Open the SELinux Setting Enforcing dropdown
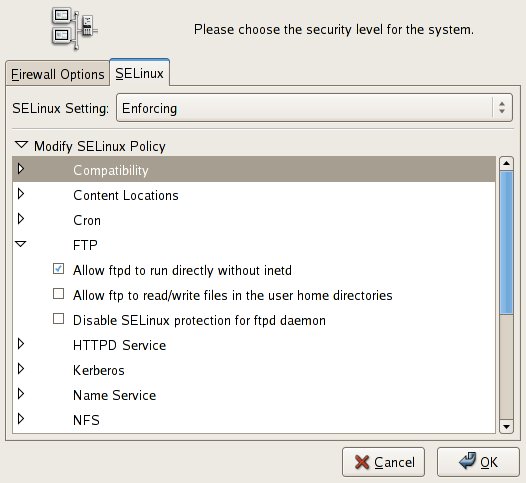Viewport: 526px width, 483px height. [x=314, y=108]
